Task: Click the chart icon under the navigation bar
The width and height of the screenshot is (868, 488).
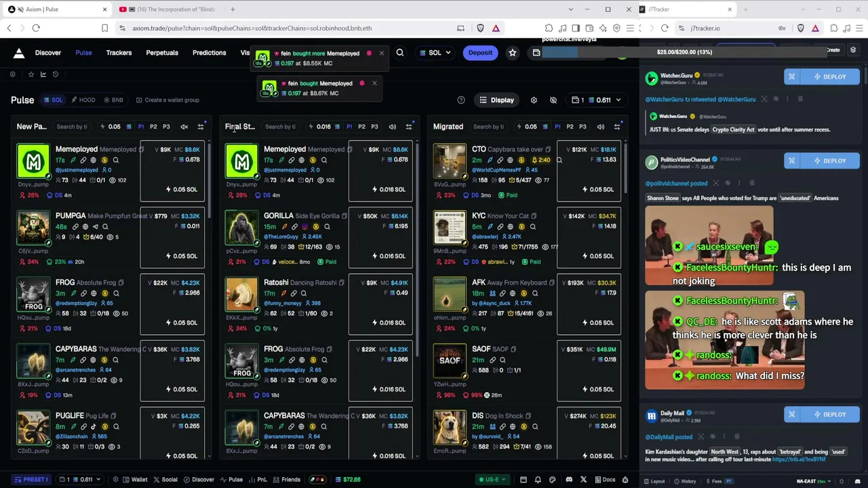Action: click(43, 75)
